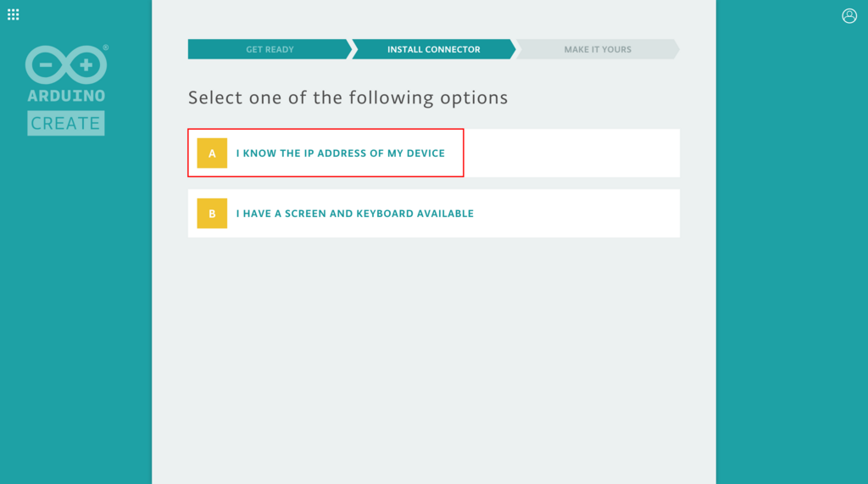Jump to the MAKE IT YOURS step
This screenshot has width=868, height=484.
[598, 49]
